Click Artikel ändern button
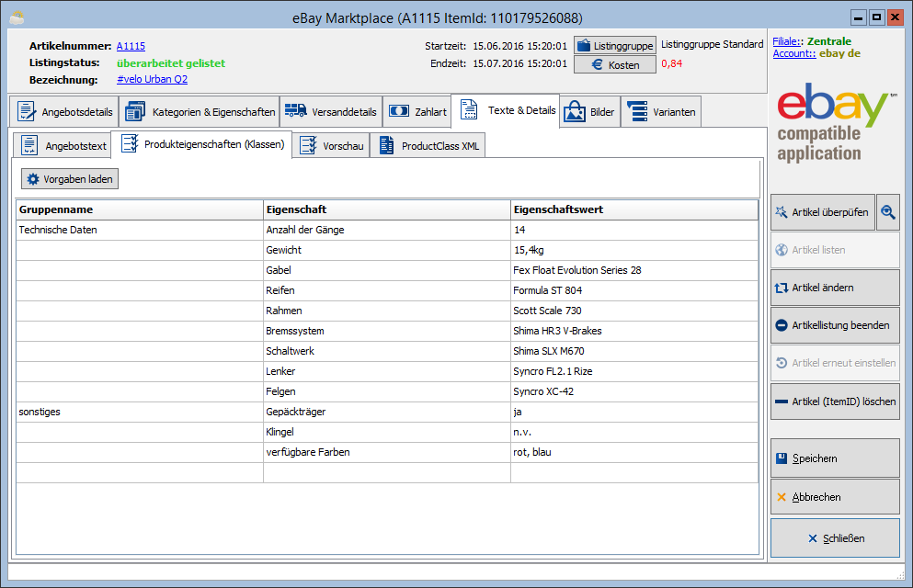This screenshot has height=588, width=913. [x=835, y=288]
